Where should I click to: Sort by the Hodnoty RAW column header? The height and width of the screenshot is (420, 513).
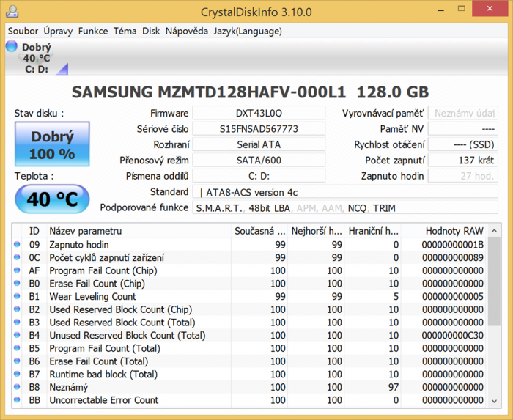[x=454, y=231]
